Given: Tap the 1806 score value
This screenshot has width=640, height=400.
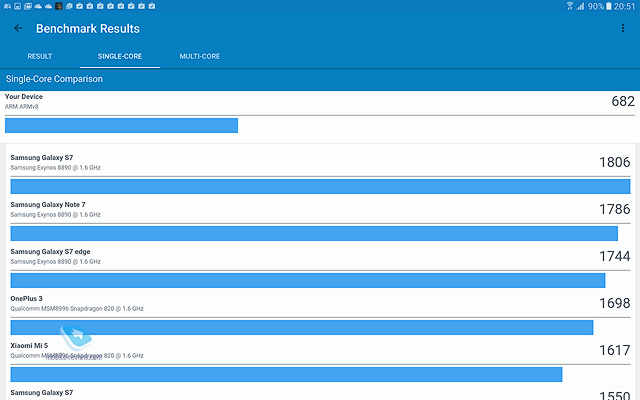Looking at the screenshot, I should (615, 162).
